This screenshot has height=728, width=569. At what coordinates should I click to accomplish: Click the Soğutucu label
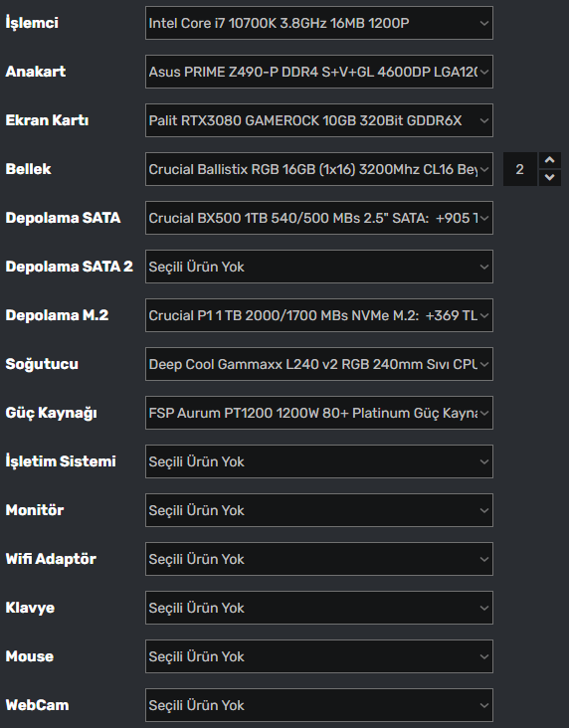click(42, 364)
